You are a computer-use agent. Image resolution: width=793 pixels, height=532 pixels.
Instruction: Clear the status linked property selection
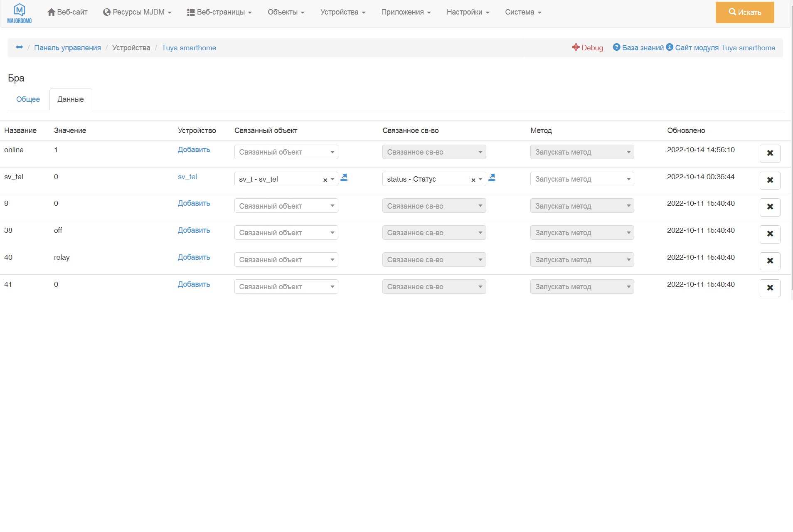coord(473,180)
